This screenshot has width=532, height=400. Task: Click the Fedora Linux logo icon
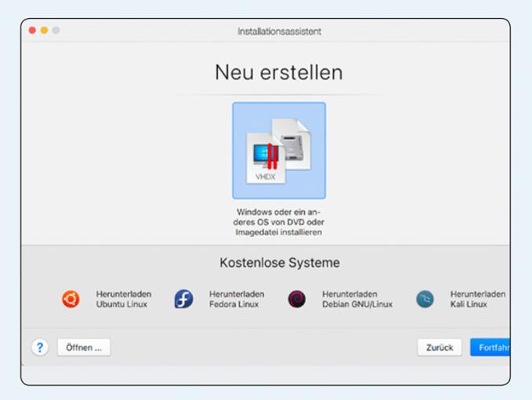tap(183, 299)
